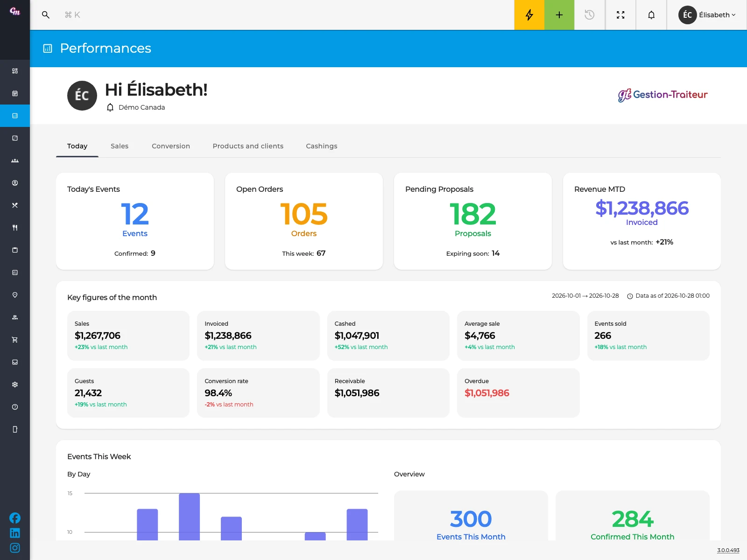Toggle fullscreen mode
This screenshot has height=560, width=747.
click(620, 15)
